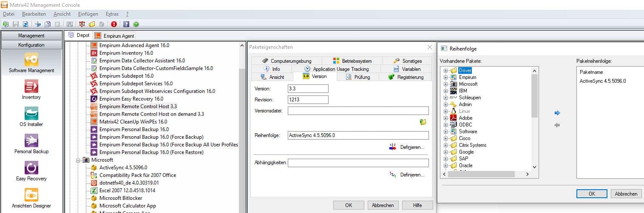
Task: Click the red exclamation toolbar icon
Action: pyautogui.click(x=114, y=24)
